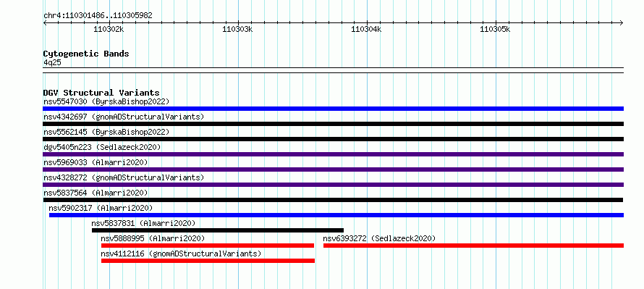644x289 pixels.
Task: Open variant nsv5837564 (Almarri2020) label
Action: point(96,193)
